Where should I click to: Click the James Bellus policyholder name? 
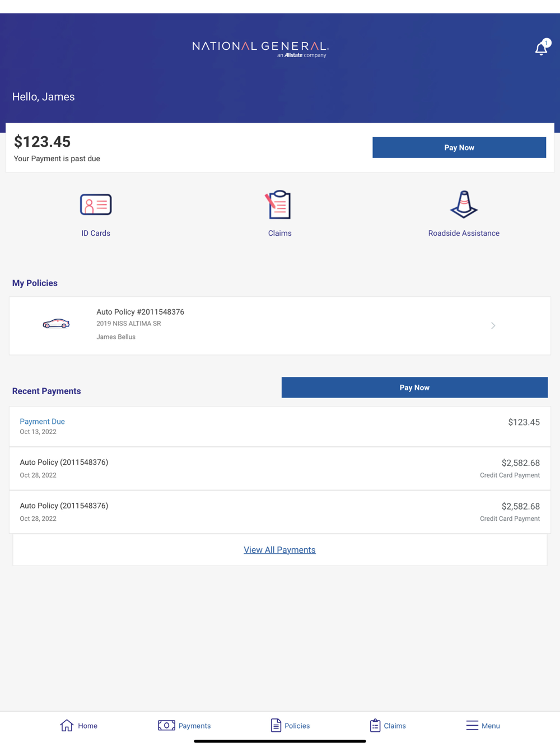pos(116,337)
